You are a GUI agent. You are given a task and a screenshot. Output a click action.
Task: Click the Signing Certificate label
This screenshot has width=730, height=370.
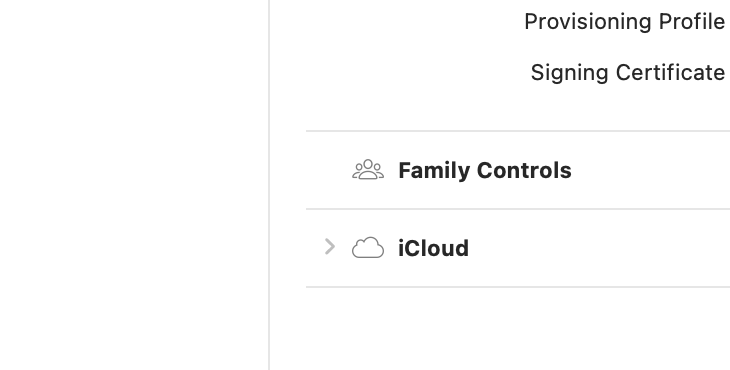point(628,73)
